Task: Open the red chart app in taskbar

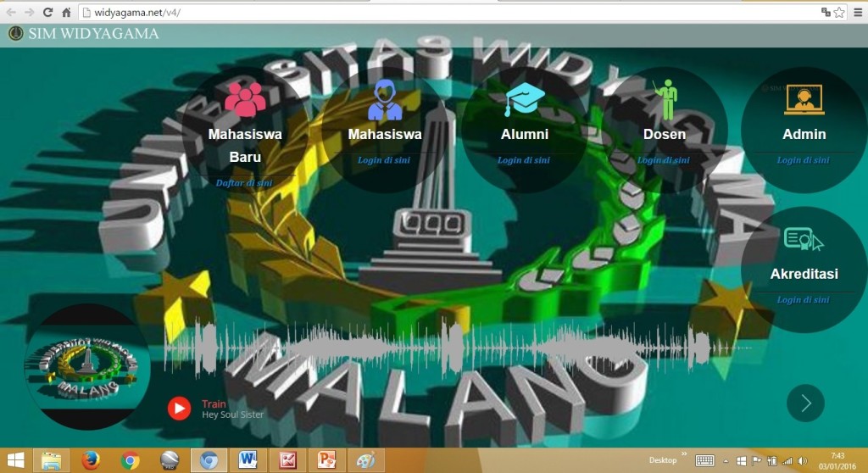Action: point(287,460)
